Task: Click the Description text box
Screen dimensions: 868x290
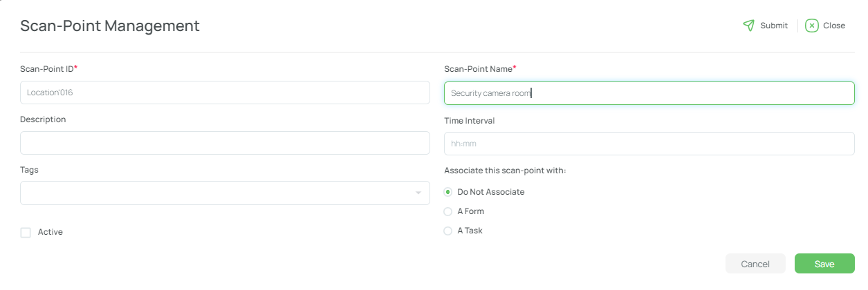Action: coord(225,143)
